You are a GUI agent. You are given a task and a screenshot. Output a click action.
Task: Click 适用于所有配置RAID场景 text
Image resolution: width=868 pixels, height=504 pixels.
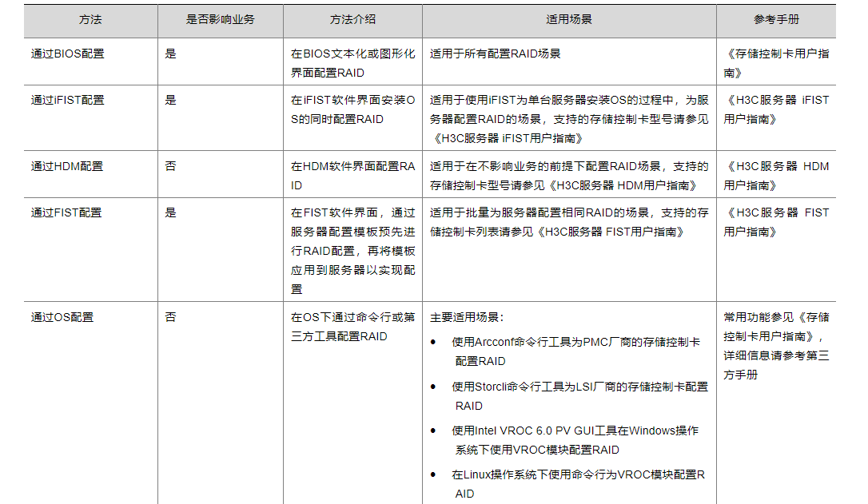click(495, 54)
